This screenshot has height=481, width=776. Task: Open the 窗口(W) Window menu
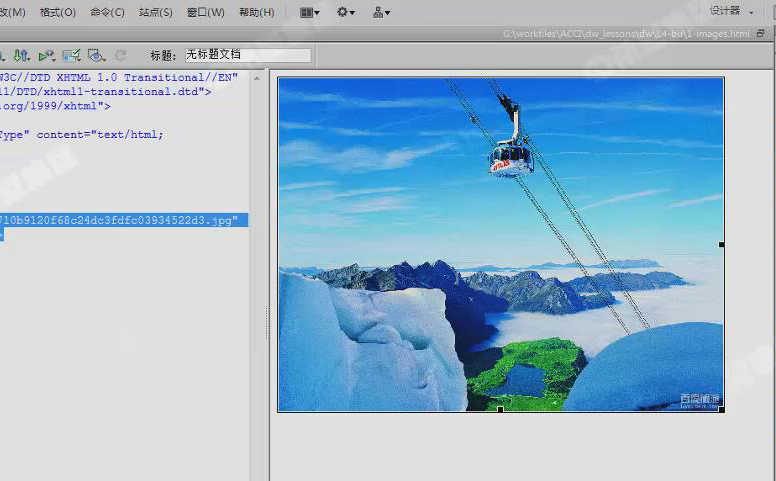(x=205, y=12)
